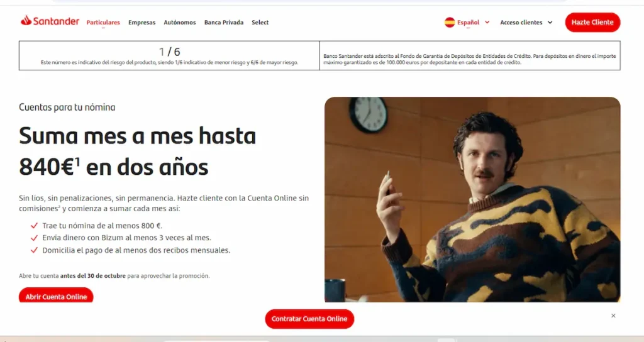
Task: Click 'Cuentas para tu nómina' text
Action: 67,107
